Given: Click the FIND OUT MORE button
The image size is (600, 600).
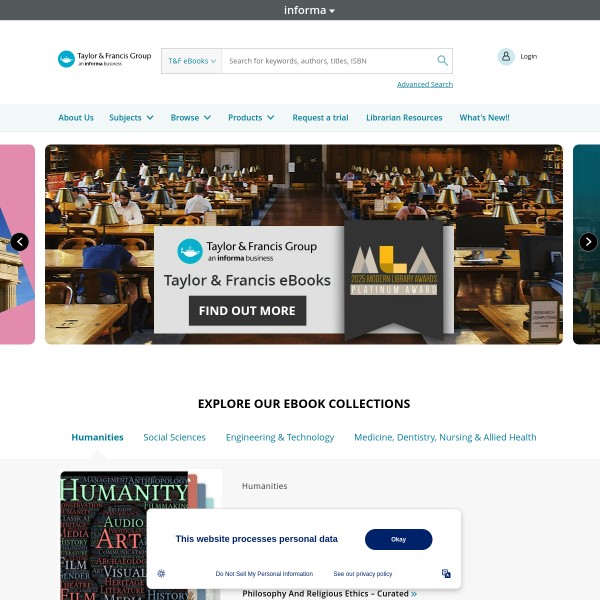Looking at the screenshot, I should [x=248, y=311].
